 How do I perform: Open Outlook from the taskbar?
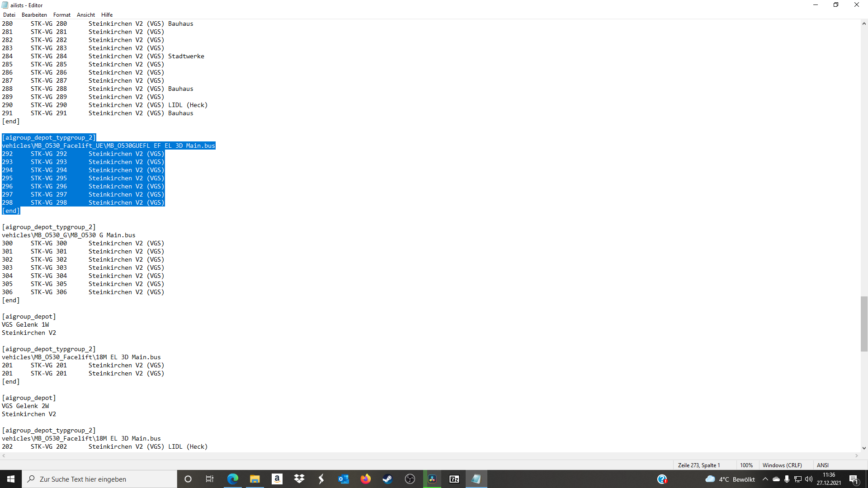(x=344, y=479)
